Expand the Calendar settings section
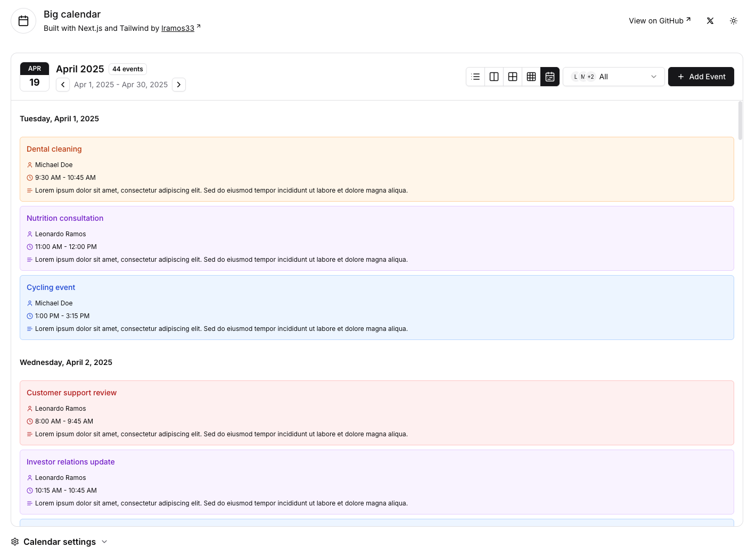The width and height of the screenshot is (756, 556). coord(60,542)
